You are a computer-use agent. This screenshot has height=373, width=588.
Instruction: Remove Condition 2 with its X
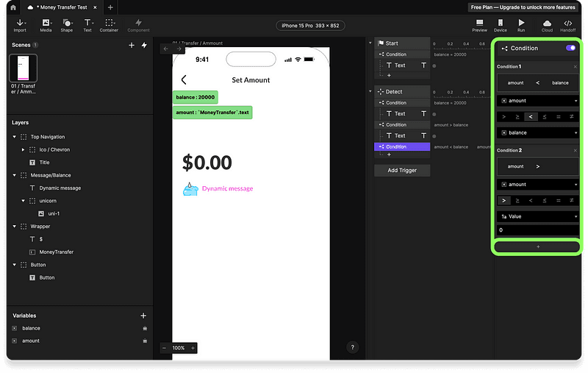pos(576,150)
